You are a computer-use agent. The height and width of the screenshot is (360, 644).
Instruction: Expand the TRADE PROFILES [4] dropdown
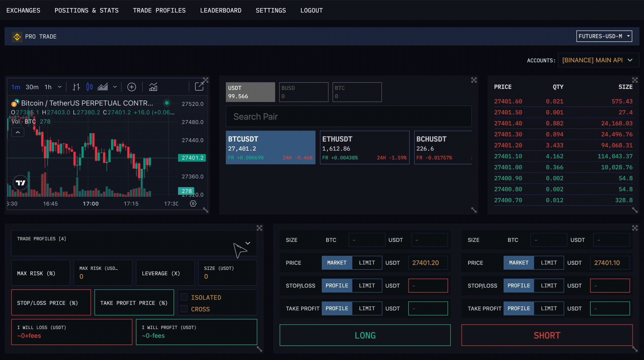tap(134, 243)
